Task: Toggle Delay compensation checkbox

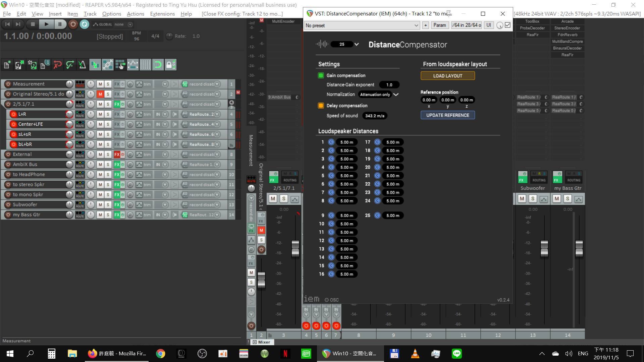Action: pos(321,106)
